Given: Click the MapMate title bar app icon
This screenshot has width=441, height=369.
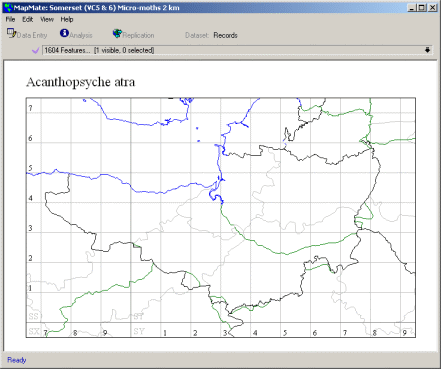Looking at the screenshot, I should coord(8,8).
